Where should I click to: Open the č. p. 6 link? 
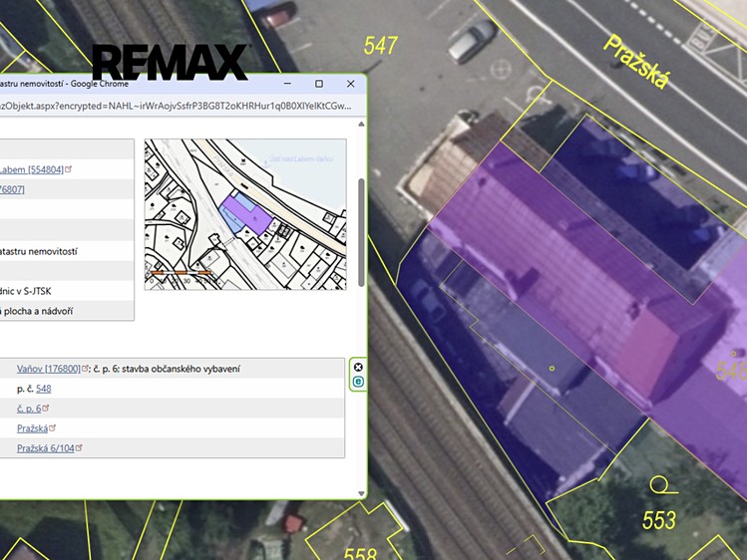pyautogui.click(x=29, y=409)
